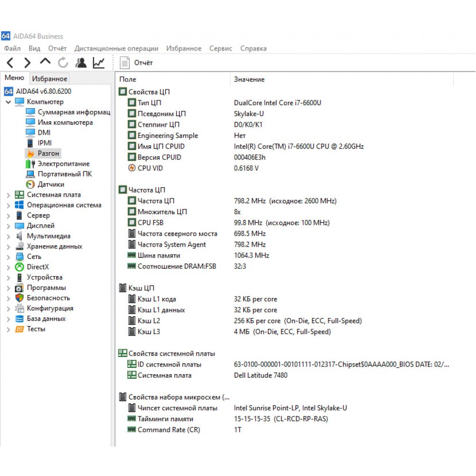Image resolution: width=476 pixels, height=476 pixels.
Task: Click the Операционная система Windows icon
Action: [x=20, y=205]
